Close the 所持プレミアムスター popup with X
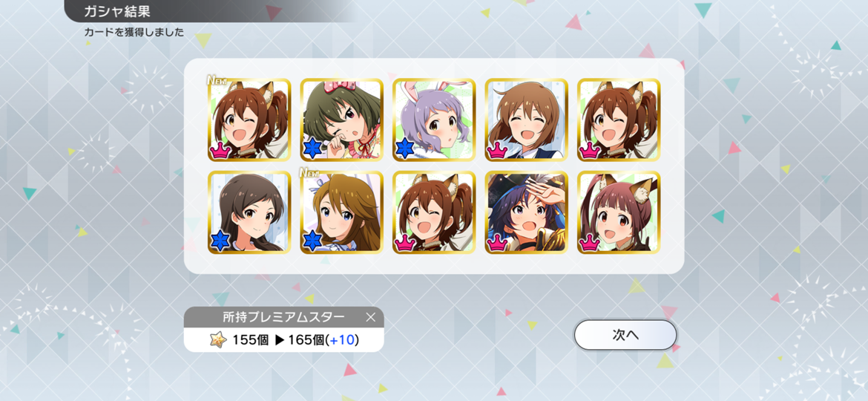Screen dimensions: 868x401 click(x=371, y=317)
